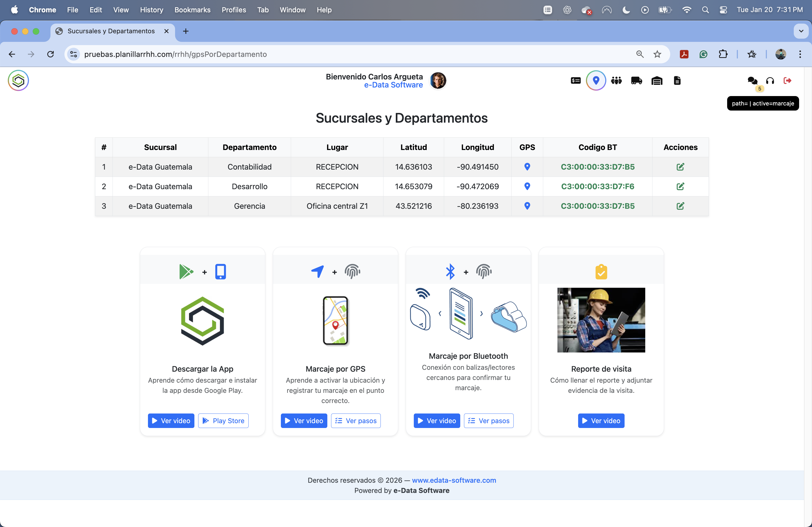Click the red logout icon
This screenshot has width=812, height=527.
pos(788,81)
